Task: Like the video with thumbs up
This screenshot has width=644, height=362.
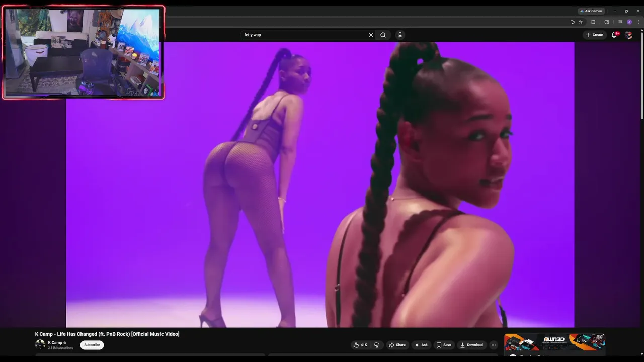Action: [x=360, y=345]
